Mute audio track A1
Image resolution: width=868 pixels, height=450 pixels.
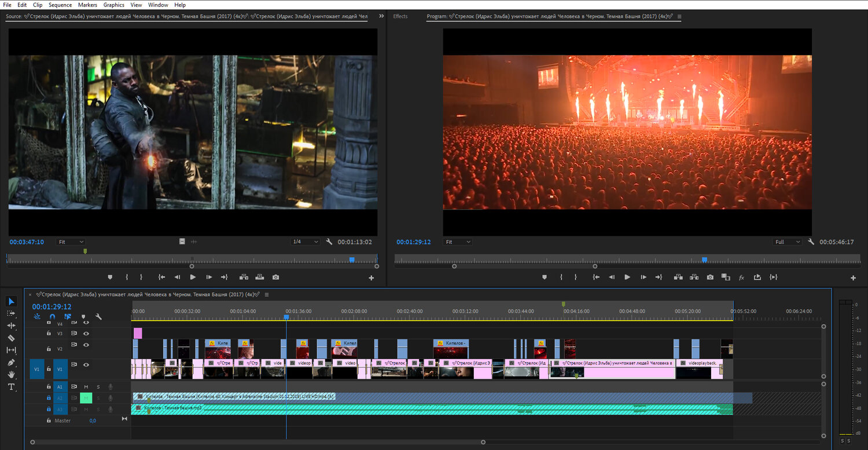86,387
